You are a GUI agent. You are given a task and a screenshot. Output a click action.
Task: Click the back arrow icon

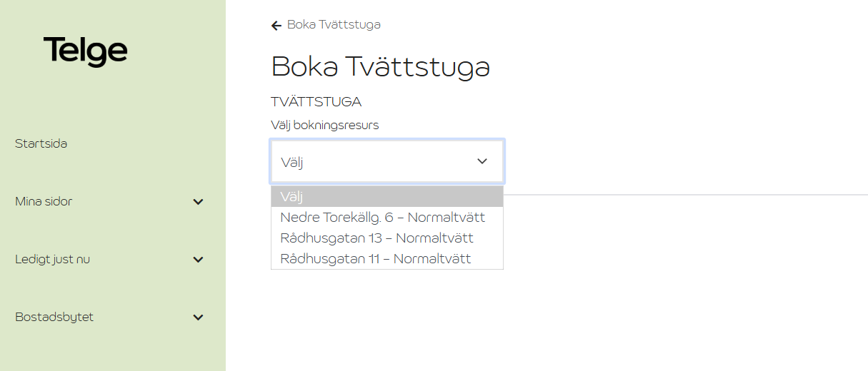(x=276, y=26)
